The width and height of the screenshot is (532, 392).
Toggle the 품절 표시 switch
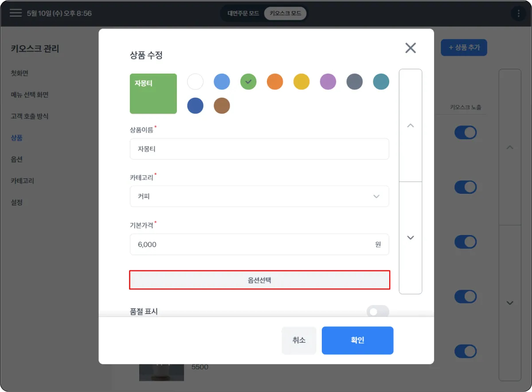[378, 311]
